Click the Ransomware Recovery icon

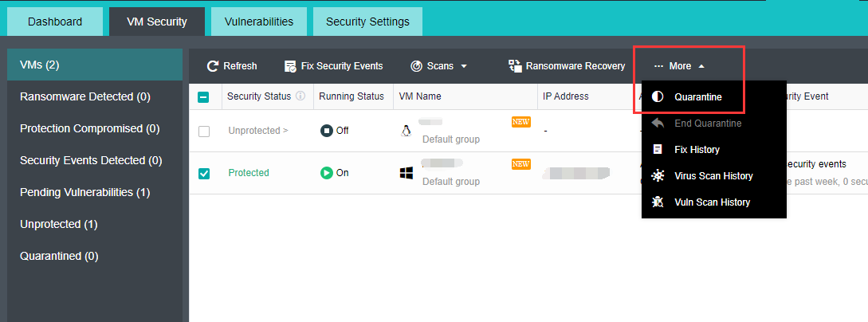tap(515, 66)
